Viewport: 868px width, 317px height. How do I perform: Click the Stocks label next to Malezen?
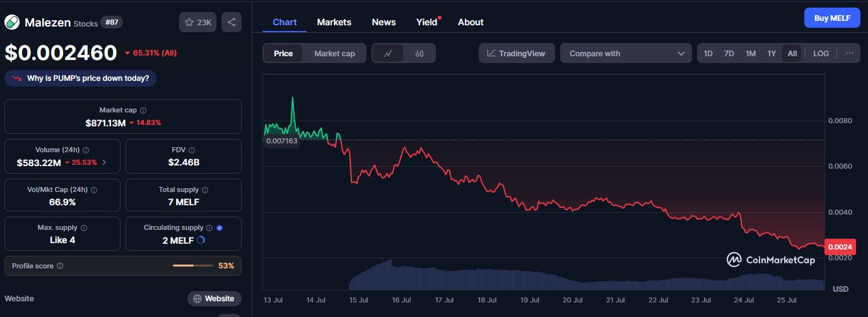(x=86, y=23)
